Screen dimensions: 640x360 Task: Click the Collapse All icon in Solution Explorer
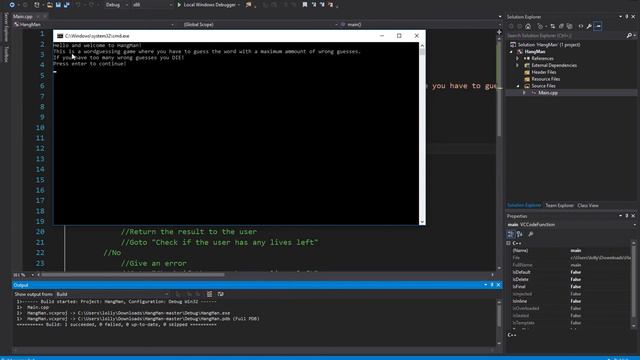(x=561, y=26)
